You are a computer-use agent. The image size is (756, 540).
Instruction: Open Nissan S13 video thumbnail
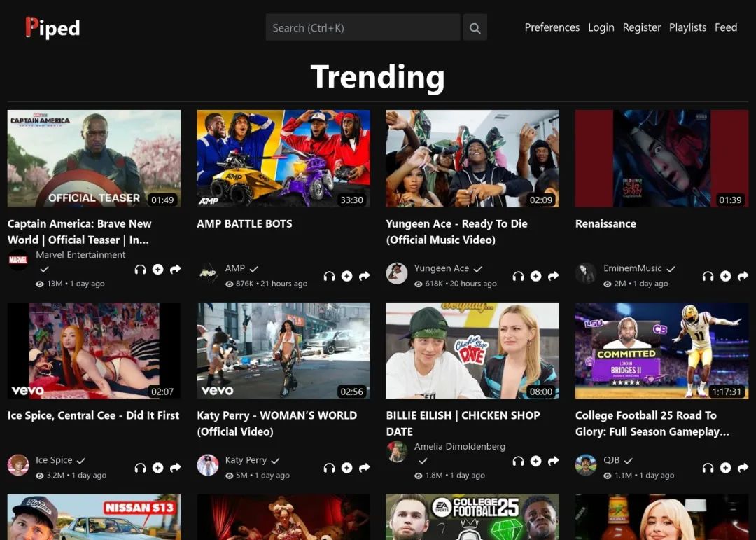94,517
